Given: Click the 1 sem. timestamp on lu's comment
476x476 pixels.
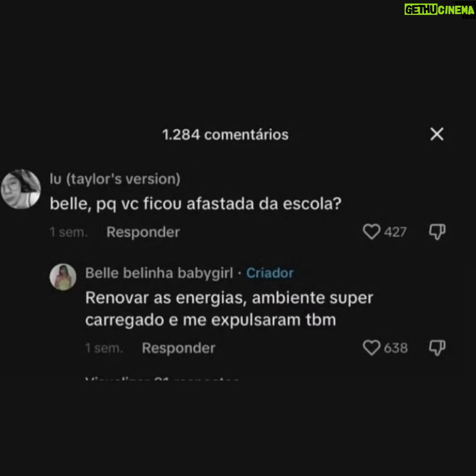Looking at the screenshot, I should pos(69,232).
